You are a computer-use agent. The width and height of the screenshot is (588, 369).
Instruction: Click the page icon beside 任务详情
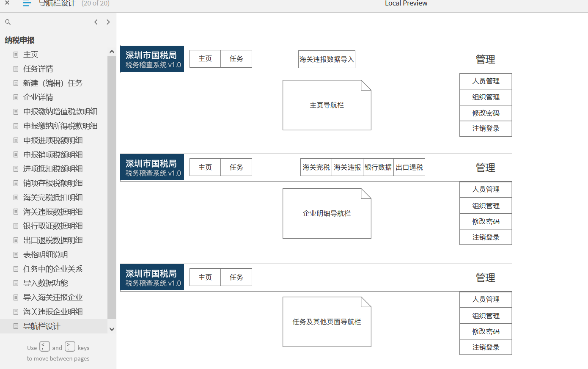click(16, 69)
